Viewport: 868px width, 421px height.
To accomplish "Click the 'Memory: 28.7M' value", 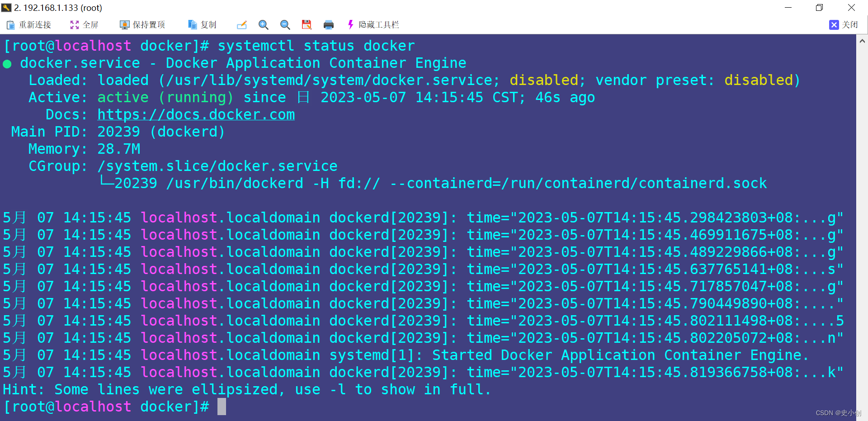I will (119, 149).
